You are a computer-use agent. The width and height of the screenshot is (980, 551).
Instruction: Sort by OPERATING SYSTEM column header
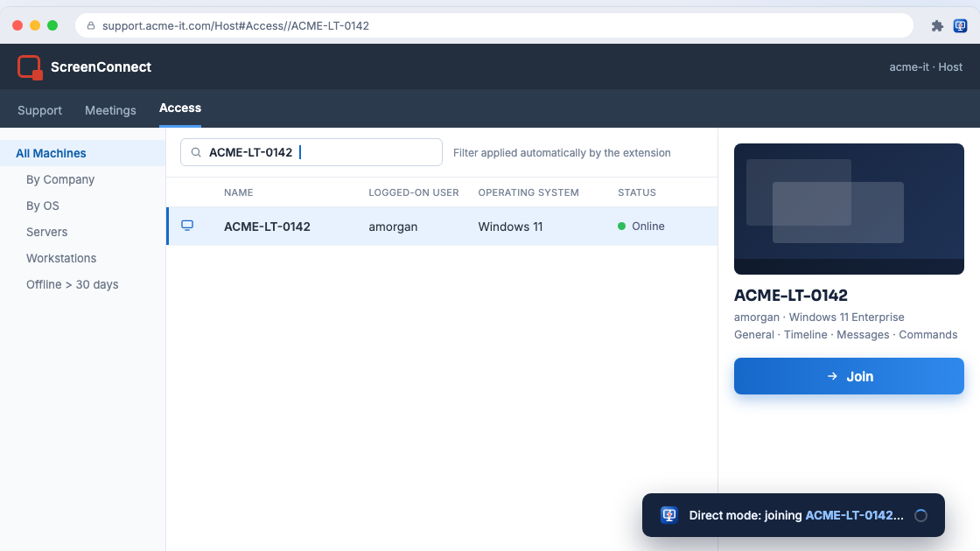point(528,192)
